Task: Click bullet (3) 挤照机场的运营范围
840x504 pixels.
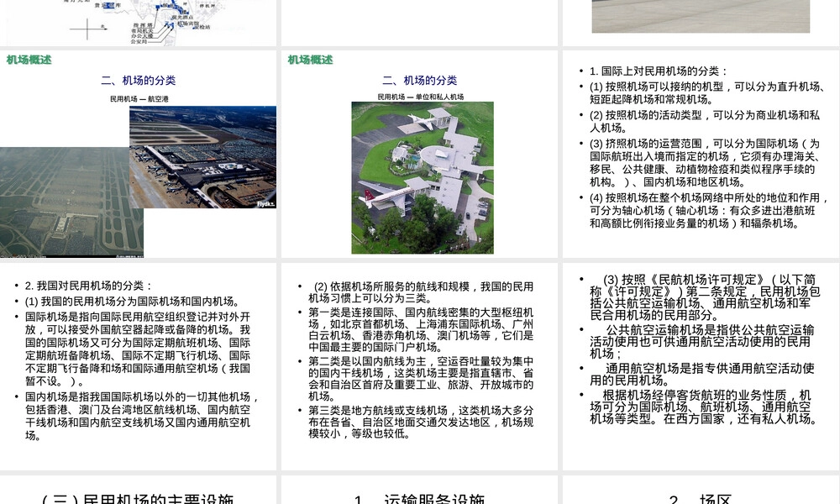Action: 705,162
